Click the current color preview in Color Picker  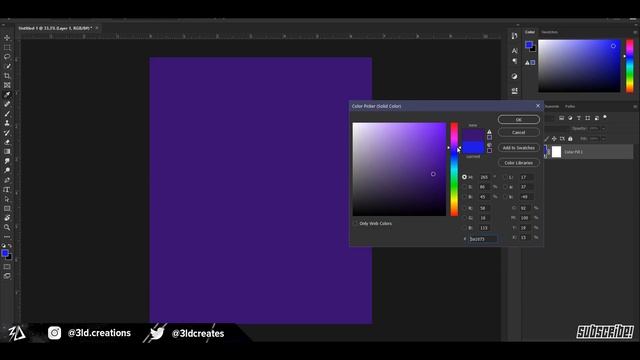pyautogui.click(x=473, y=147)
